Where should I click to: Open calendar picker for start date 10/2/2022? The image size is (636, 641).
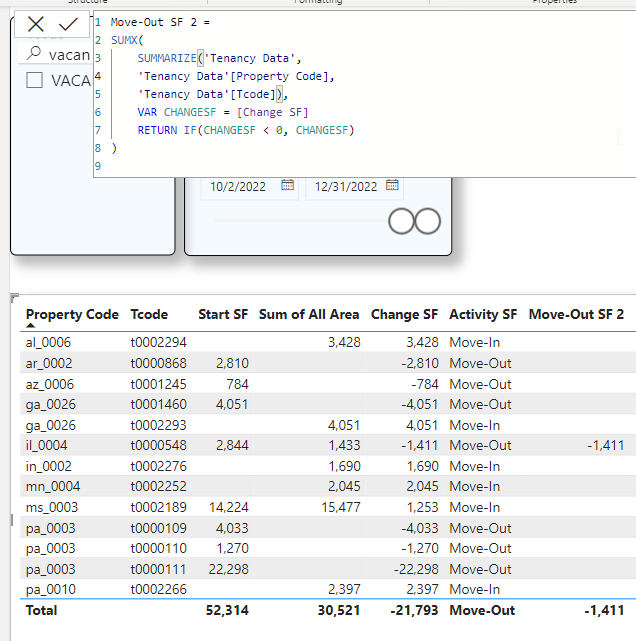[287, 185]
